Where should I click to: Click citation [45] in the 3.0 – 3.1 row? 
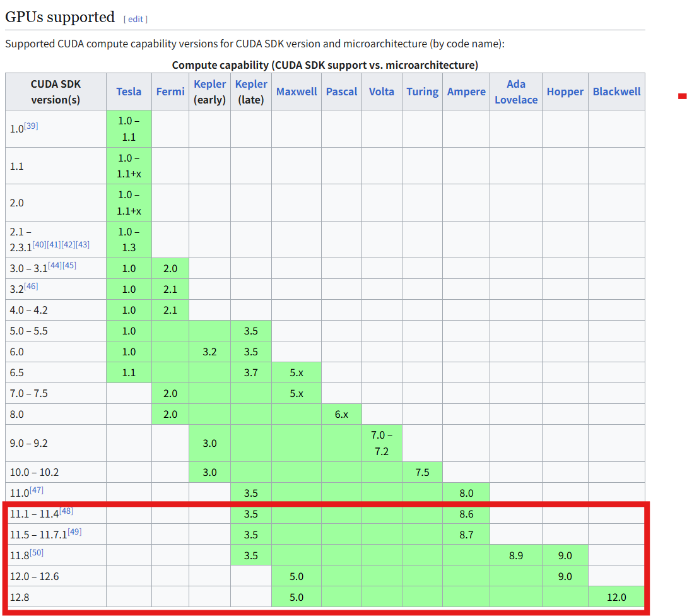[69, 265]
